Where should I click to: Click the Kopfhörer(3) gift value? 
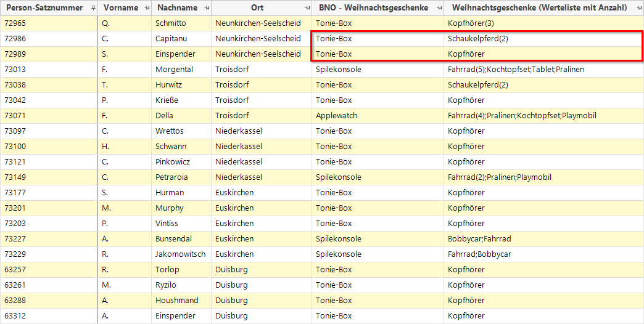coord(471,23)
